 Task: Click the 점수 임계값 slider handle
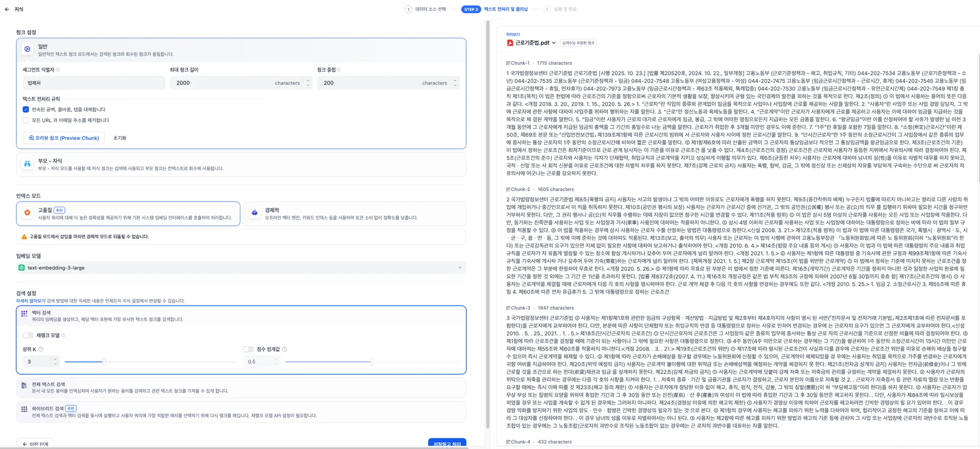pos(372,362)
